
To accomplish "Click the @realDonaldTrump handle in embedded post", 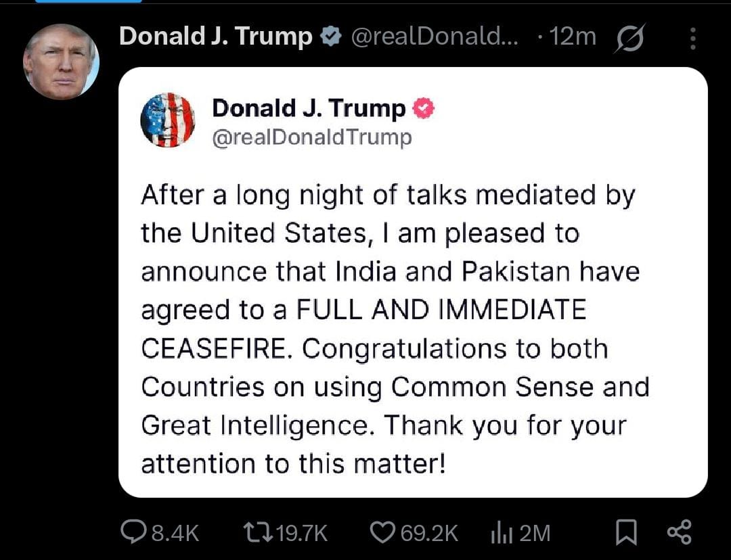I will 311,137.
